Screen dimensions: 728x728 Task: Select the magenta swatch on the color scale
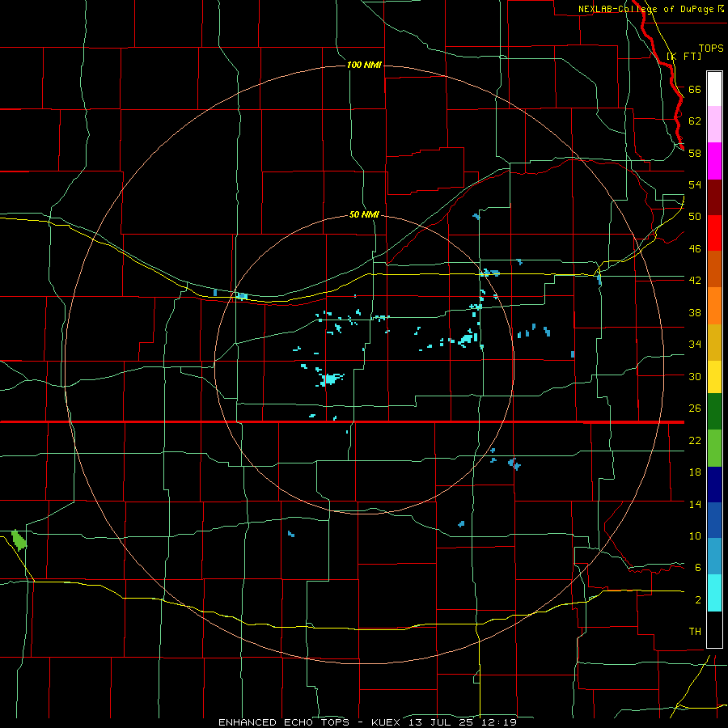[714, 161]
